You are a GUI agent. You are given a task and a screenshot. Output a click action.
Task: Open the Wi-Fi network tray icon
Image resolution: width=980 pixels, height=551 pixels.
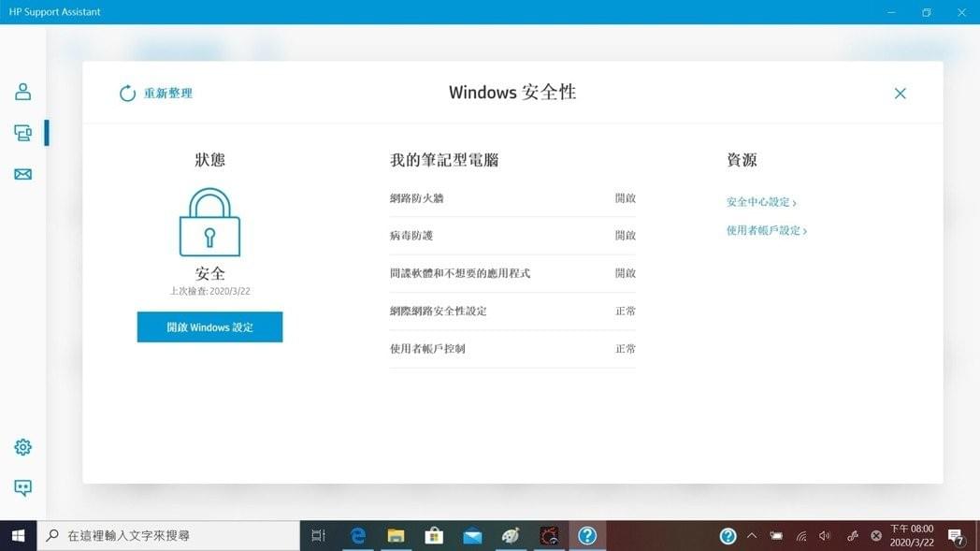[801, 536]
